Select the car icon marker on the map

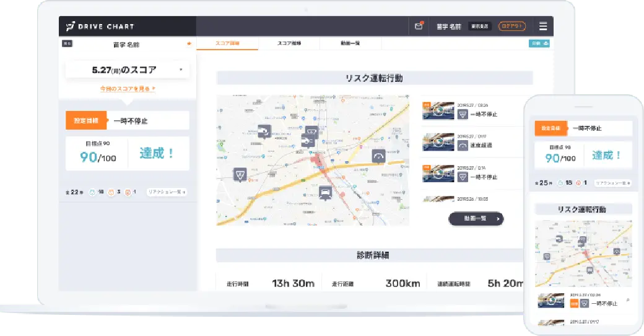[x=324, y=193]
